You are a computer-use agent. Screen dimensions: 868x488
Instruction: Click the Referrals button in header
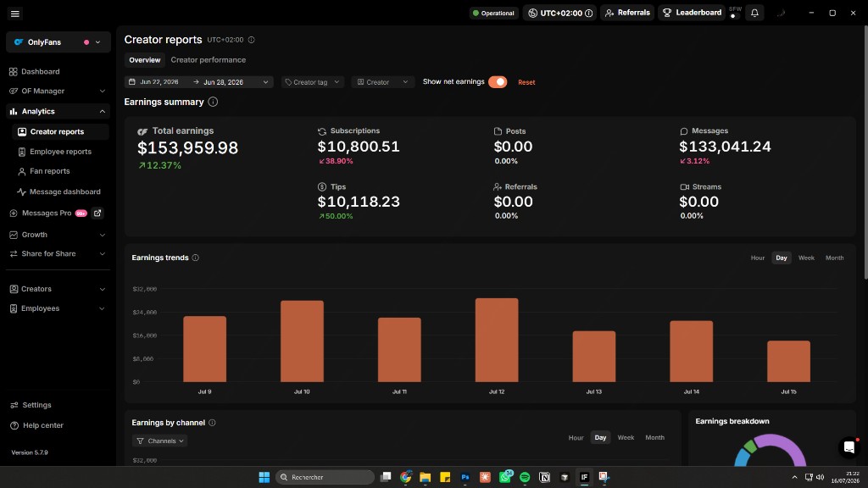627,13
